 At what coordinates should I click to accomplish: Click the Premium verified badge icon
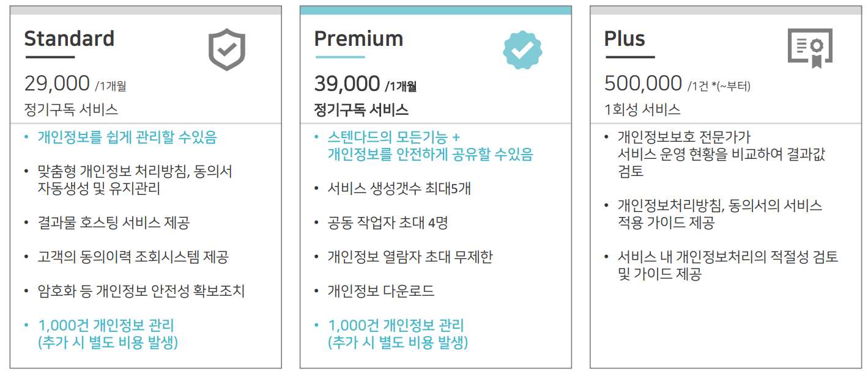522,50
